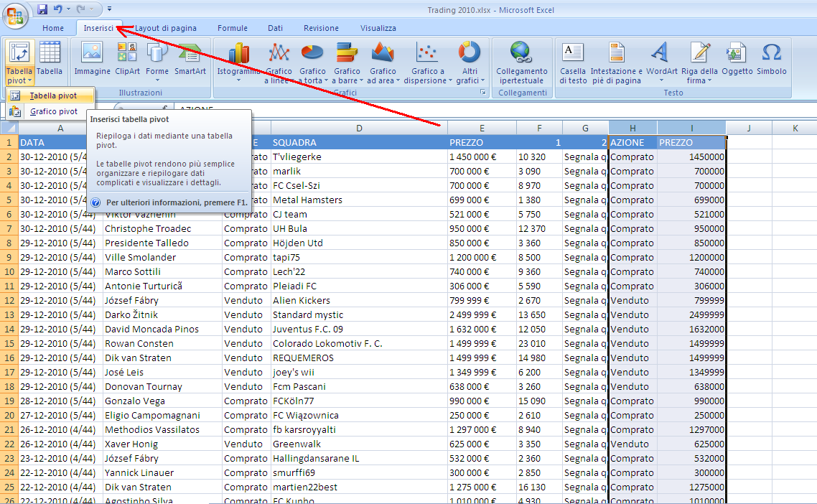Select the cell containing REQUEMEROS
The image size is (817, 504).
[359, 358]
